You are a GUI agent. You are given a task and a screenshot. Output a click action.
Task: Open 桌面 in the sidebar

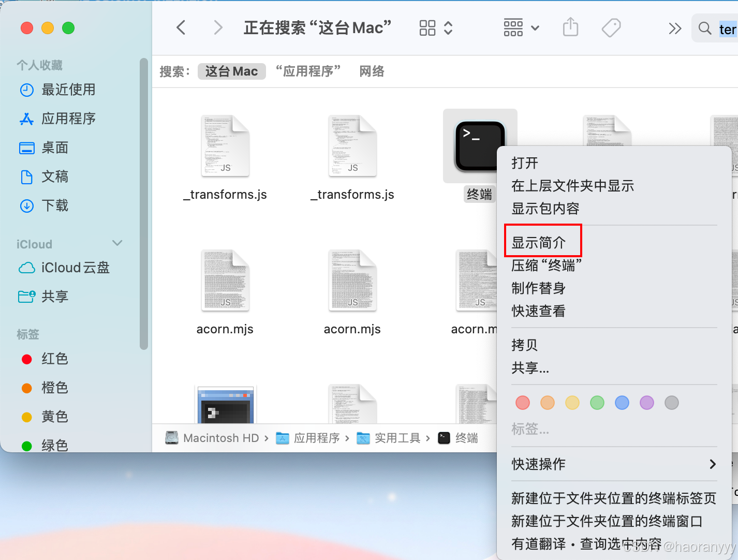[44, 148]
